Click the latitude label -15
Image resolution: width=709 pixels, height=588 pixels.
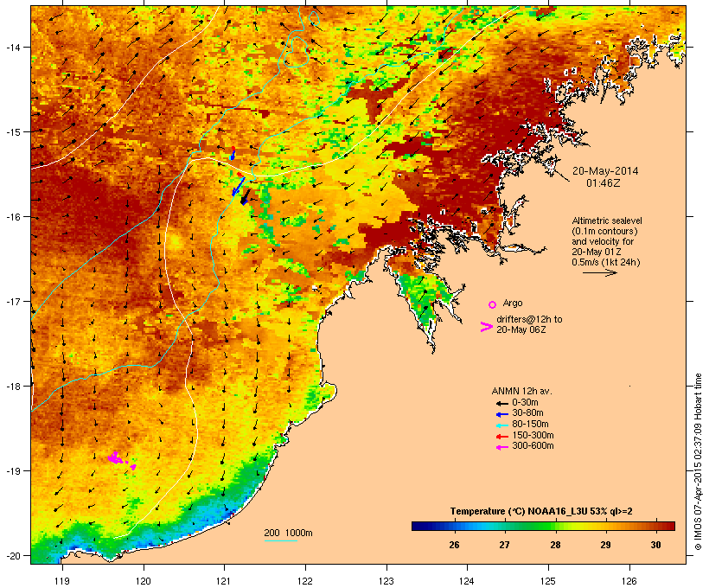tap(13, 132)
